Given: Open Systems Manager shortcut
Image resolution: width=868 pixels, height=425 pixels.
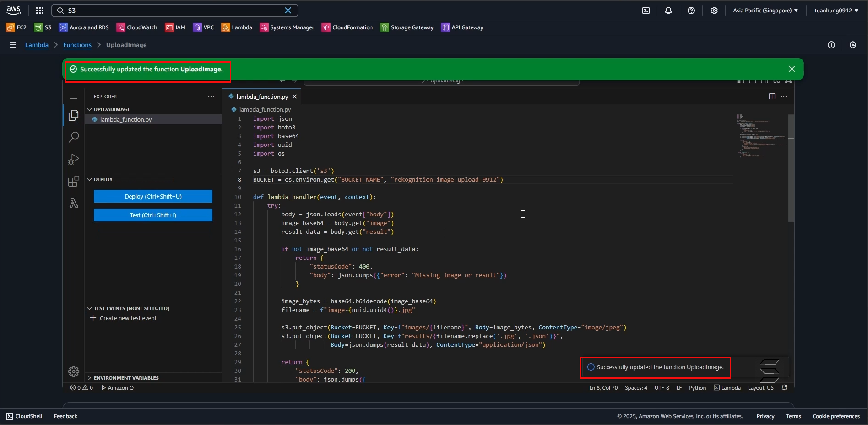Looking at the screenshot, I should coord(287,27).
